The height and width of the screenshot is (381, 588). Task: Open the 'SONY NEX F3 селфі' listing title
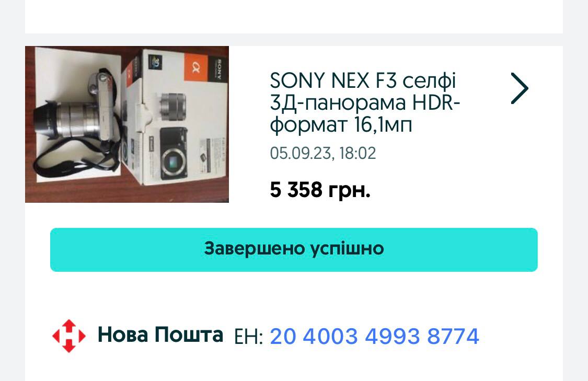coord(363,80)
